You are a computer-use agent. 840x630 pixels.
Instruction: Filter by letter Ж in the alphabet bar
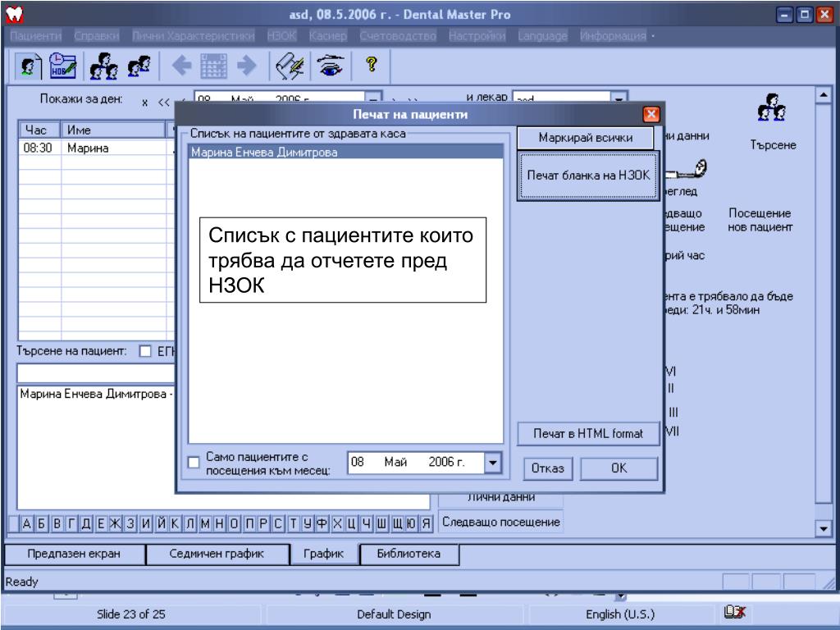pyautogui.click(x=116, y=523)
